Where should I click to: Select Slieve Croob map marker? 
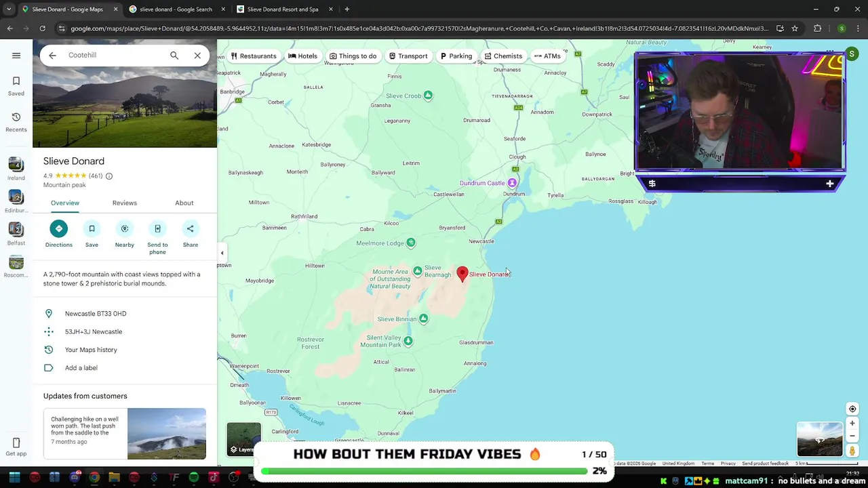click(428, 96)
